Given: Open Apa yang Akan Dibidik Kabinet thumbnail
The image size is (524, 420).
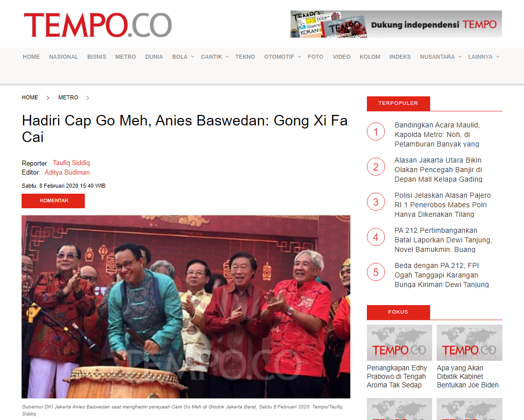Looking at the screenshot, I should pyautogui.click(x=469, y=343).
